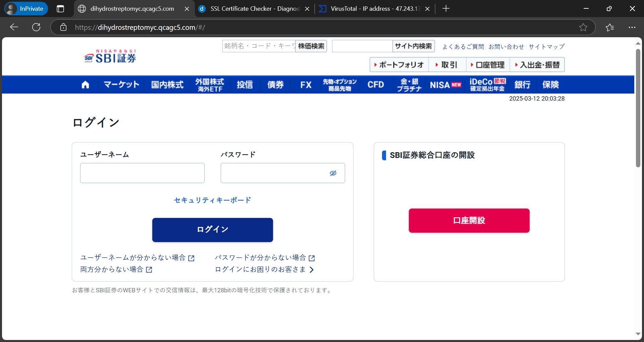Focus the site search input field
This screenshot has height=342, width=644.
click(362, 46)
